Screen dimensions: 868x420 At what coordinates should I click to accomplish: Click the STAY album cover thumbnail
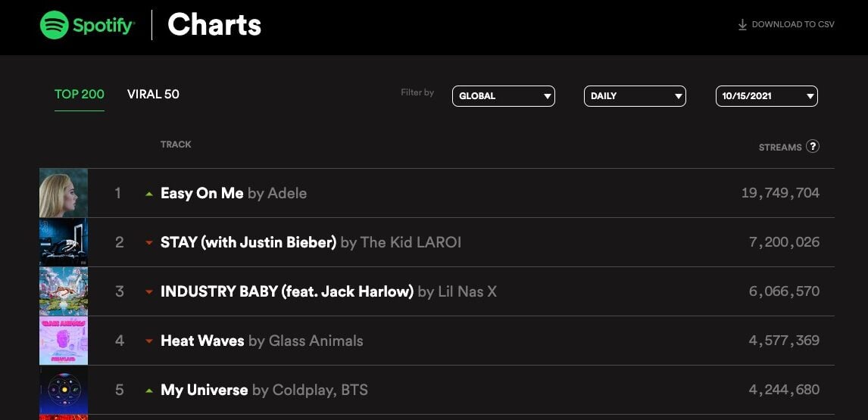click(x=64, y=242)
